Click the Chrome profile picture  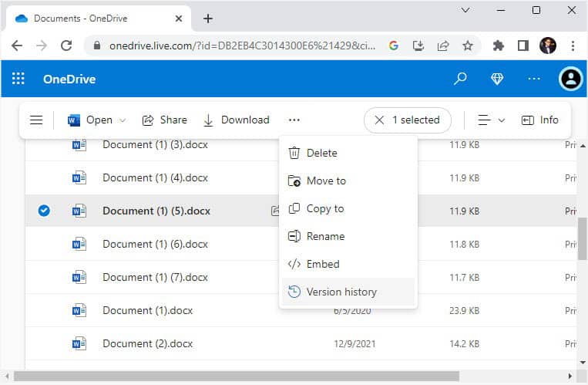click(548, 46)
